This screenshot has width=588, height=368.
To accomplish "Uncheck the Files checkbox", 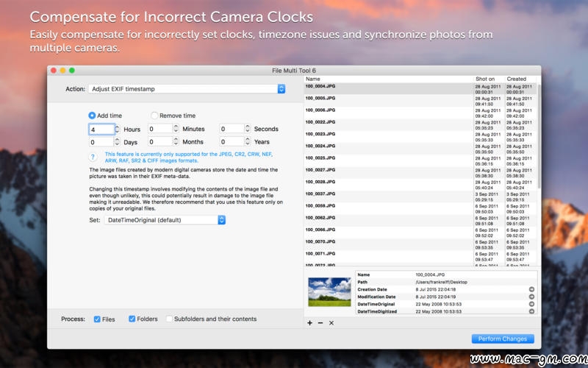I will click(x=97, y=319).
